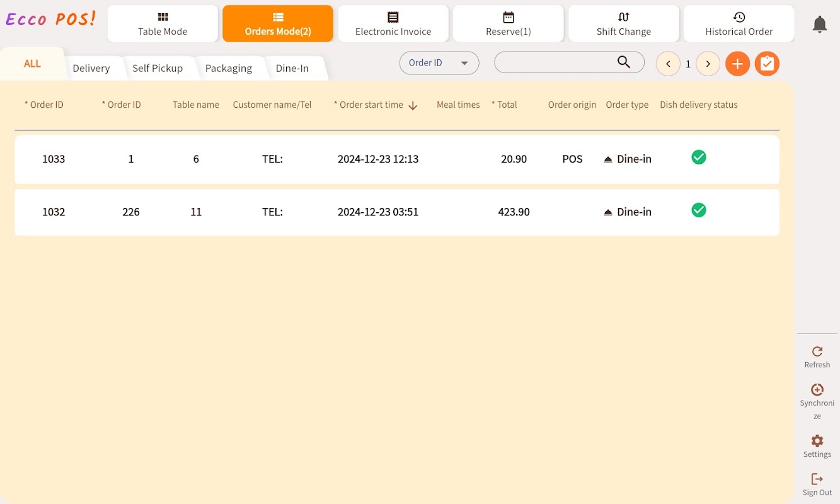Click POS origin in order 1033

(572, 159)
